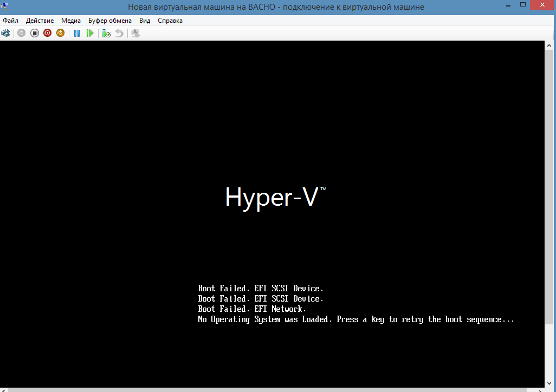The width and height of the screenshot is (556, 392).
Task: Click the vertical scrollbar up arrow
Action: (549, 45)
